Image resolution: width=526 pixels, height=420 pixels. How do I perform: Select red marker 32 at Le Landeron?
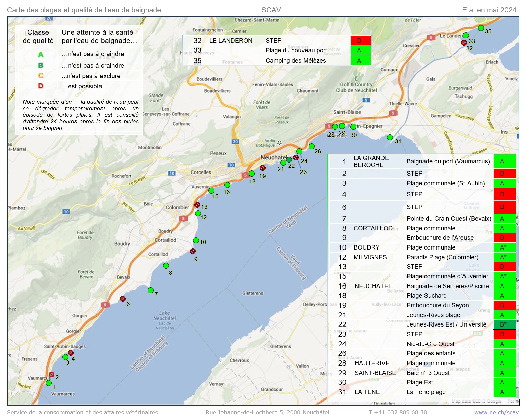[x=464, y=43]
